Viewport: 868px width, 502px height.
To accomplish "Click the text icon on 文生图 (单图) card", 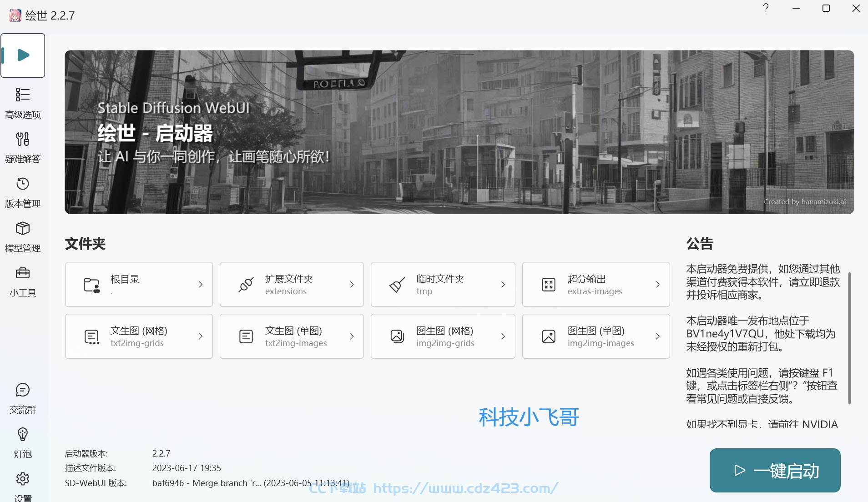I will click(246, 336).
